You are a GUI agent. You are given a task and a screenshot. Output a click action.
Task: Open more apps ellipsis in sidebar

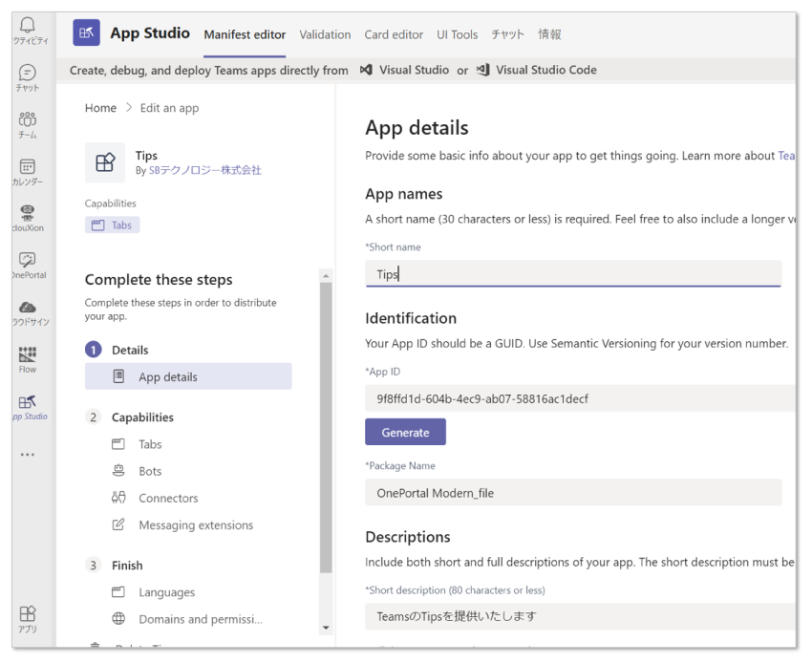coord(28,455)
